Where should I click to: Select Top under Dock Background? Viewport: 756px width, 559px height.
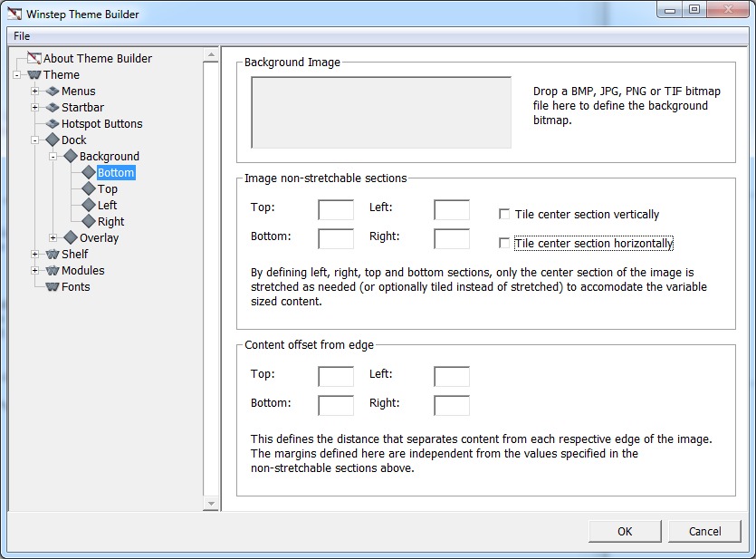pyautogui.click(x=108, y=189)
